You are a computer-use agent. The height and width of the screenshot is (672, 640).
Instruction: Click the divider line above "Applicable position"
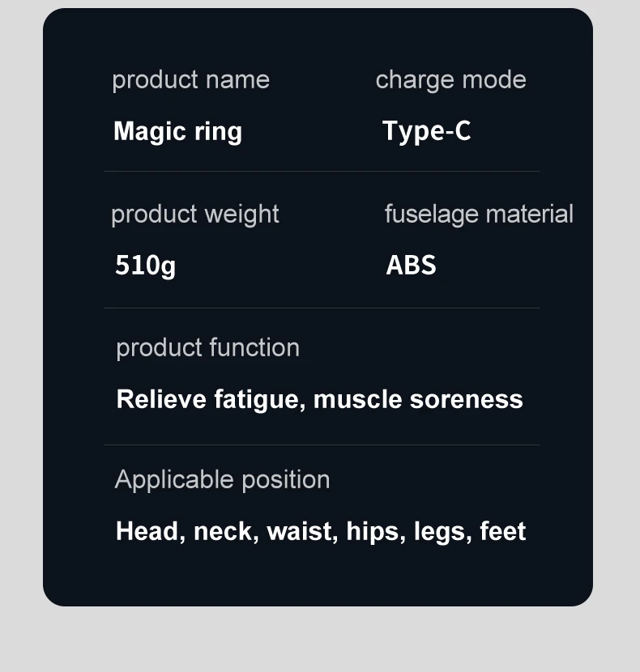[321, 444]
